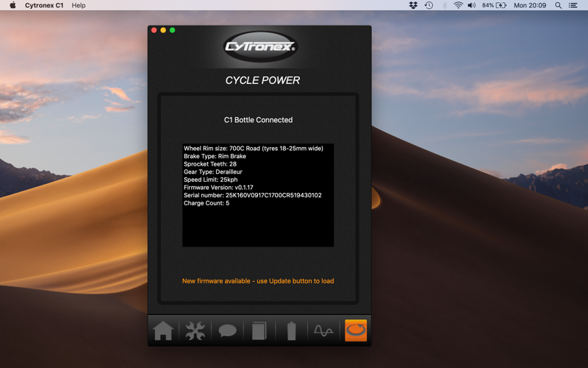Click the Cytronex logo
The width and height of the screenshot is (588, 368).
260,46
